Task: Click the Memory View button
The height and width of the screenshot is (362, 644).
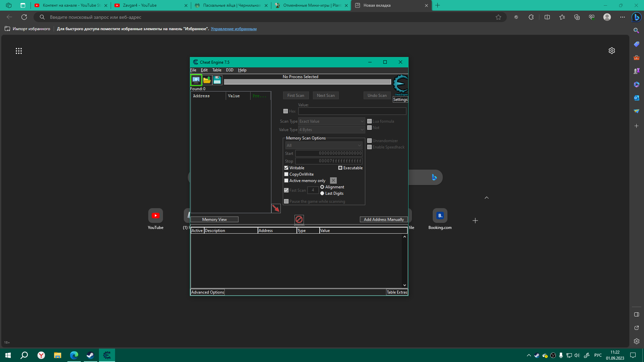Action: pyautogui.click(x=214, y=220)
